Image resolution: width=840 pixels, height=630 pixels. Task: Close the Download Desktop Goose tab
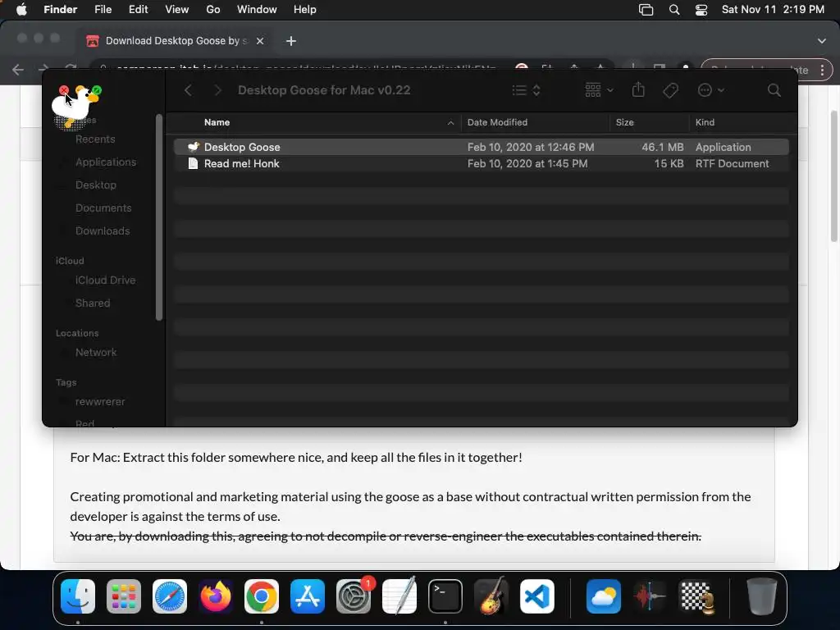[x=260, y=41]
